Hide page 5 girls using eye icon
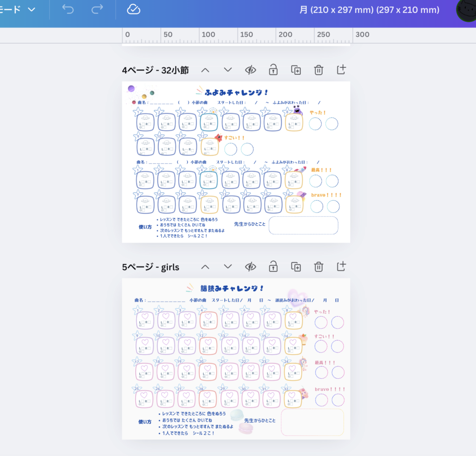Image resolution: width=476 pixels, height=456 pixels. pyautogui.click(x=251, y=266)
